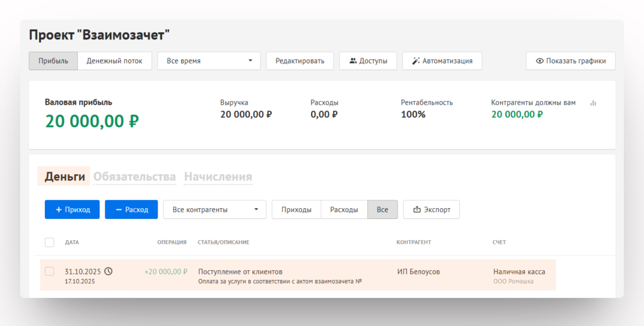Filter operations by Расходы
The image size is (644, 326).
(344, 210)
